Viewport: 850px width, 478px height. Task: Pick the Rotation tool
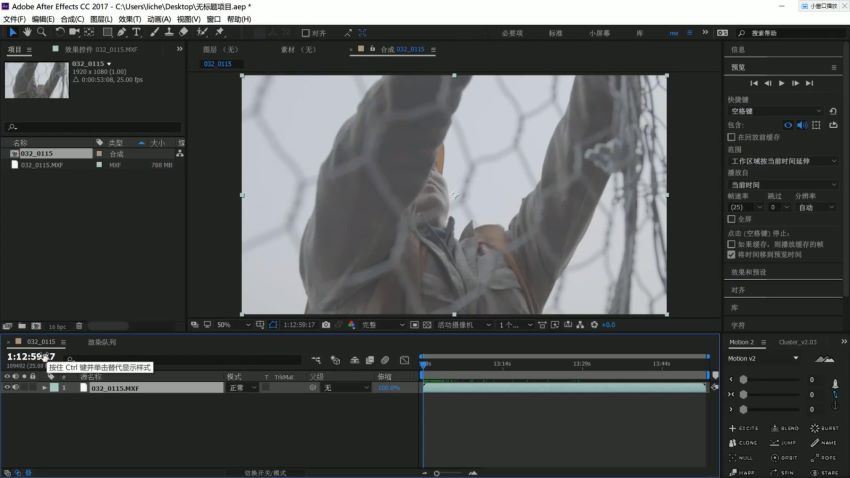[61, 32]
